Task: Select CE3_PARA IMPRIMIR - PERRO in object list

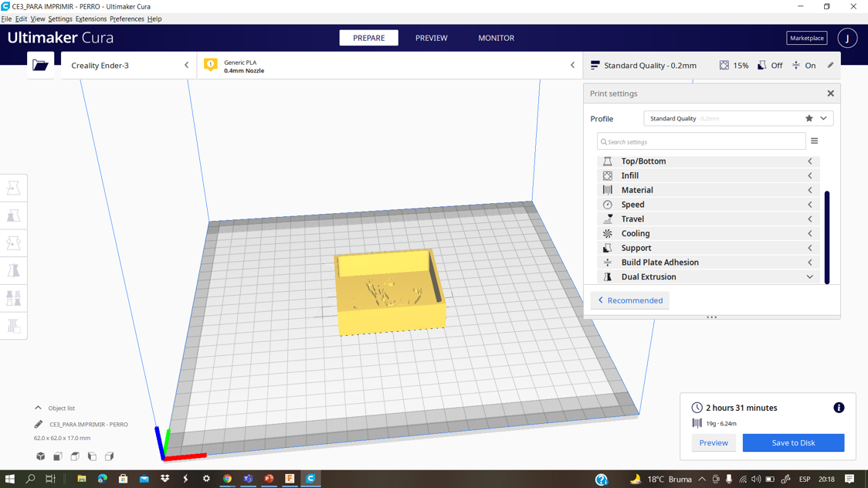Action: (89, 425)
